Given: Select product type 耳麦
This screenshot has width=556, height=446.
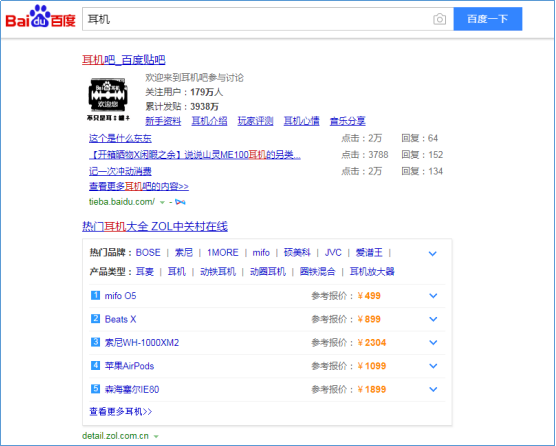Looking at the screenshot, I should pos(145,272).
